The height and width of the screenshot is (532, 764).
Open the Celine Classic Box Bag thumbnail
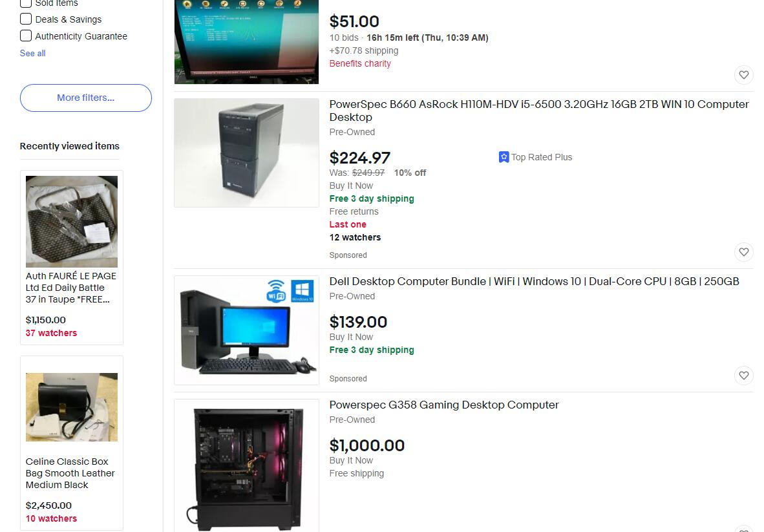[72, 407]
